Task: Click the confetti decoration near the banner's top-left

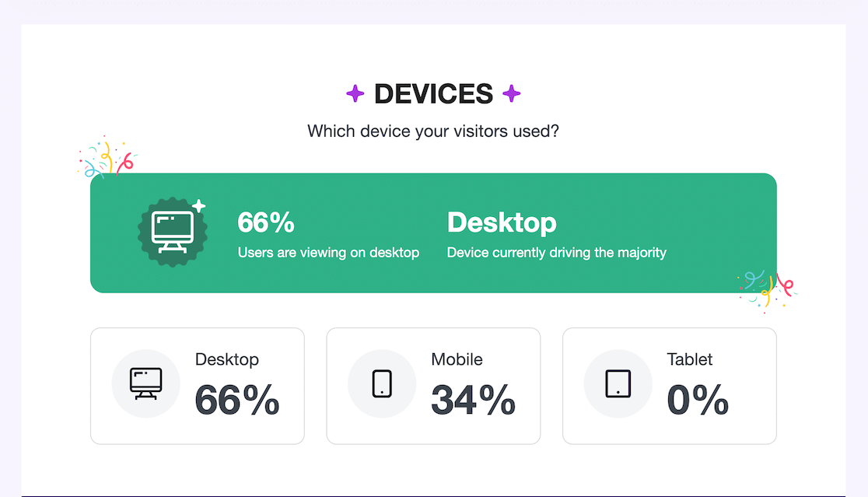Action: [107, 159]
